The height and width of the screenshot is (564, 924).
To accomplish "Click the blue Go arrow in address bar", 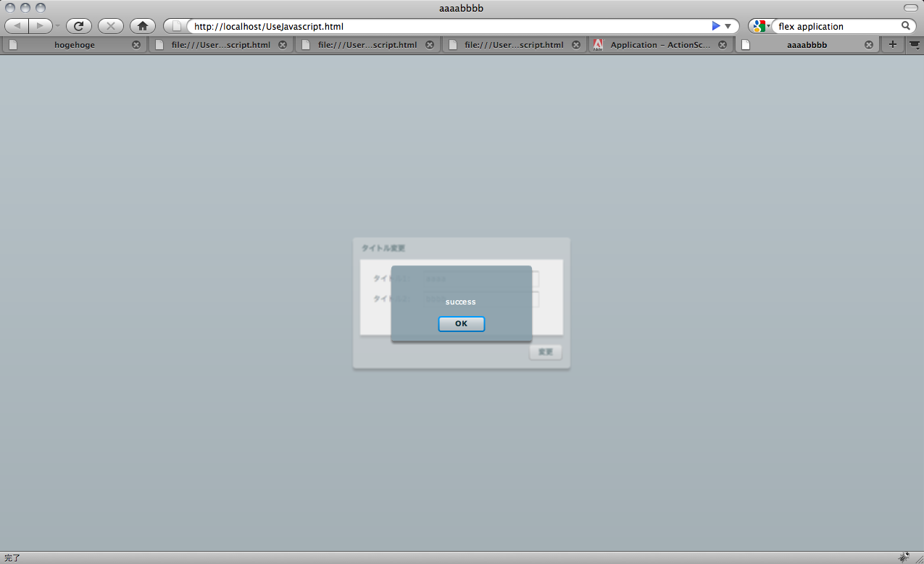I will (716, 26).
